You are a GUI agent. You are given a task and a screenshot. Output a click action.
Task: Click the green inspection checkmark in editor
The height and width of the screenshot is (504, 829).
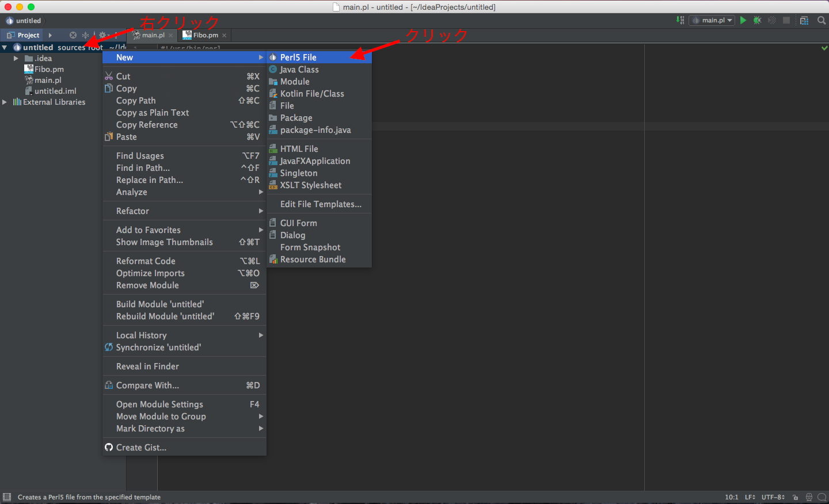[x=824, y=48]
